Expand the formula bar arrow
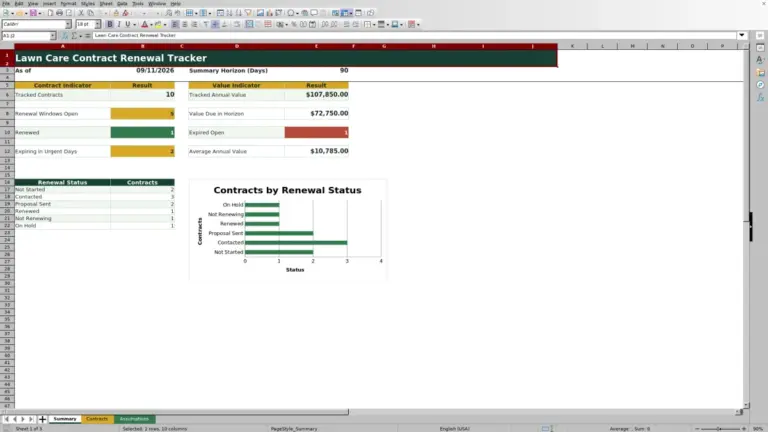Image resolution: width=768 pixels, height=432 pixels. point(742,35)
